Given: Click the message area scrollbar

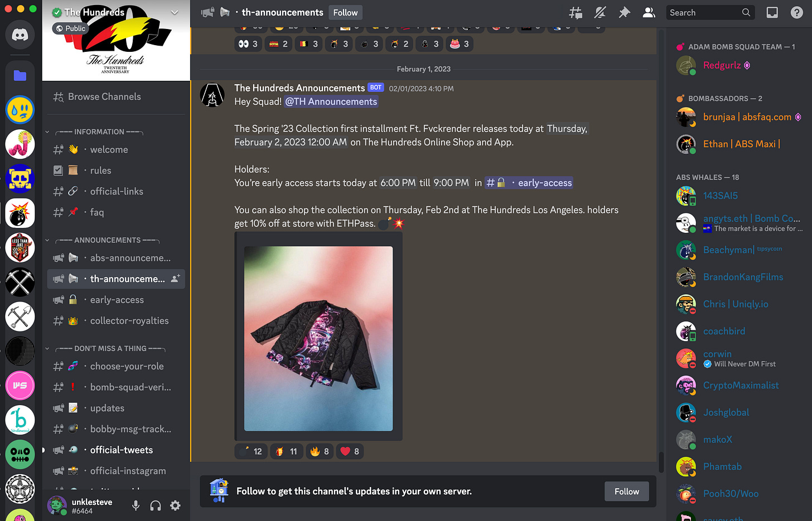Looking at the screenshot, I should click(661, 462).
